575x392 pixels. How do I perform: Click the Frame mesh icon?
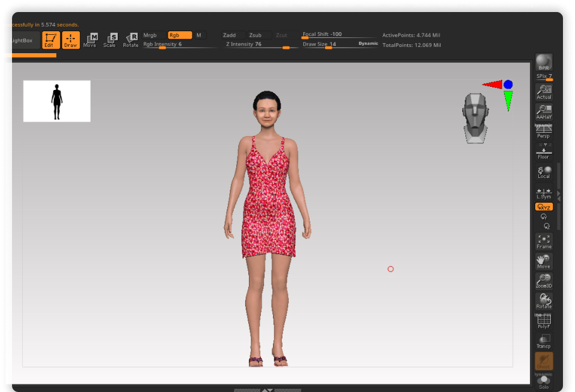pyautogui.click(x=544, y=241)
